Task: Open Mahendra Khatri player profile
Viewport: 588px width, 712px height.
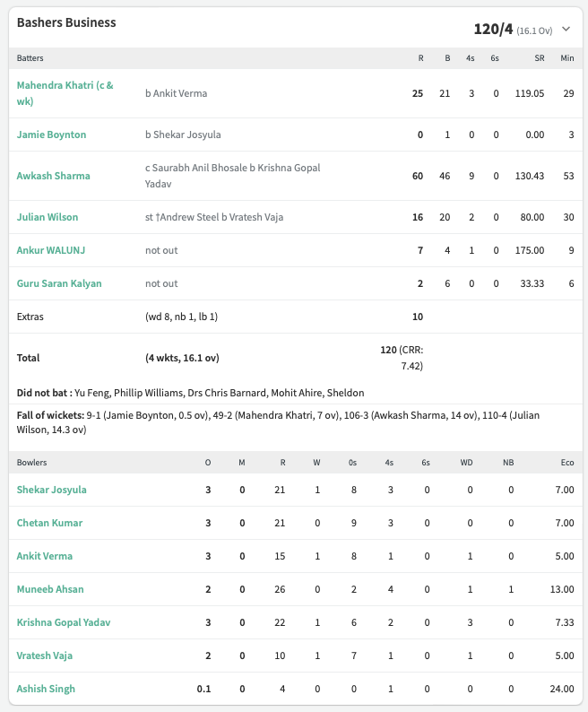Action: [x=65, y=93]
